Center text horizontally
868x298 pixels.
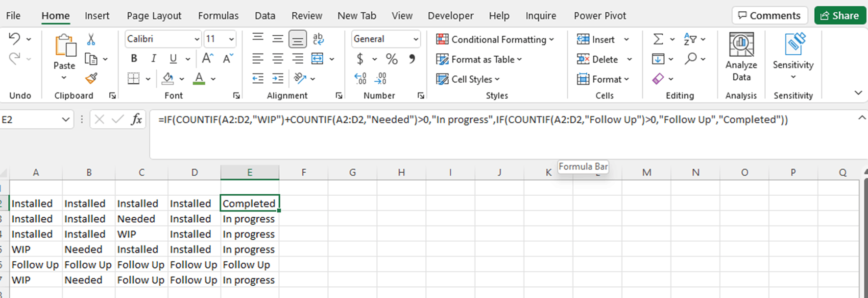click(278, 59)
